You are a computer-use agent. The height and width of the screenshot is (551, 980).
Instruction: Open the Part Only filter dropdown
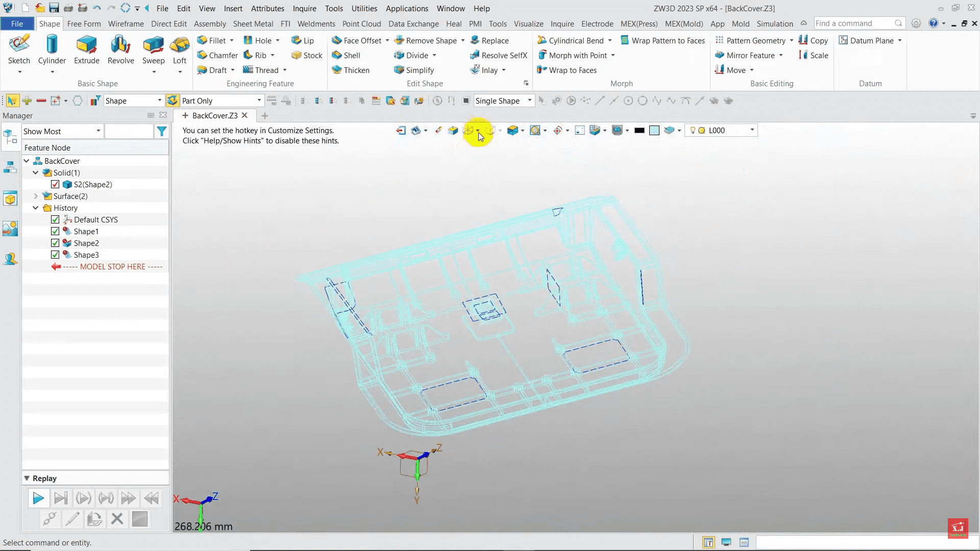click(259, 101)
